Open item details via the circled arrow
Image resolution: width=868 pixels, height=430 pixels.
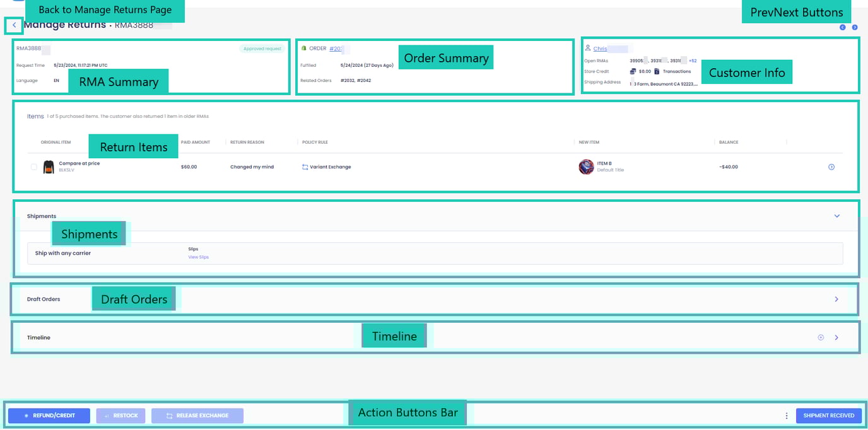pyautogui.click(x=831, y=166)
